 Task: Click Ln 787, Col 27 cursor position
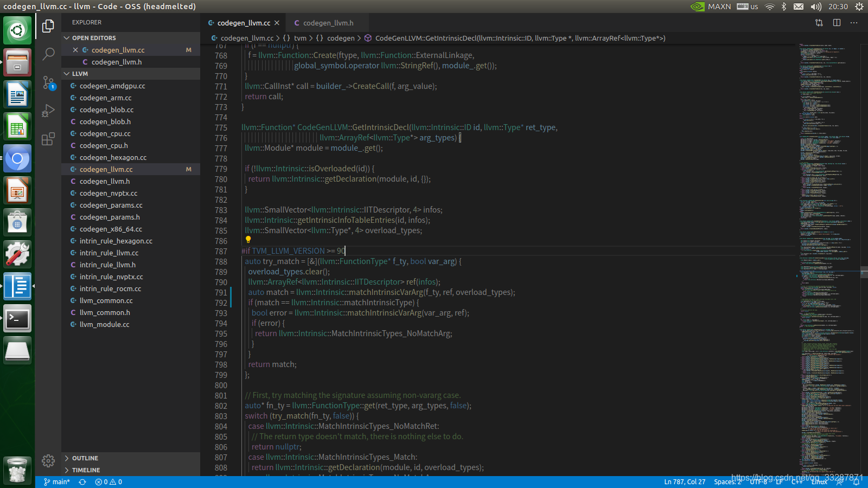tap(685, 482)
